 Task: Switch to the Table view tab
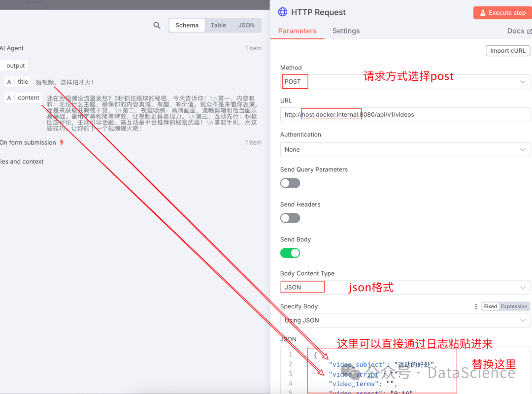pos(218,25)
